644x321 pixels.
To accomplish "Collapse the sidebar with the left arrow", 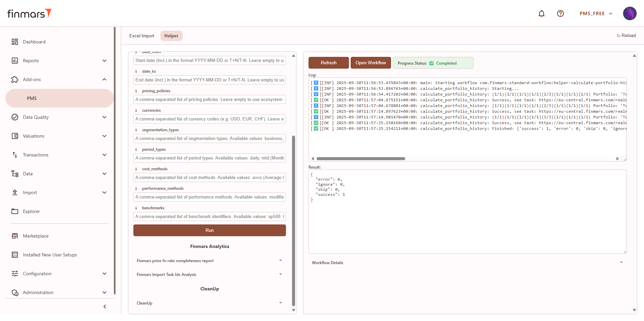I will pyautogui.click(x=105, y=307).
